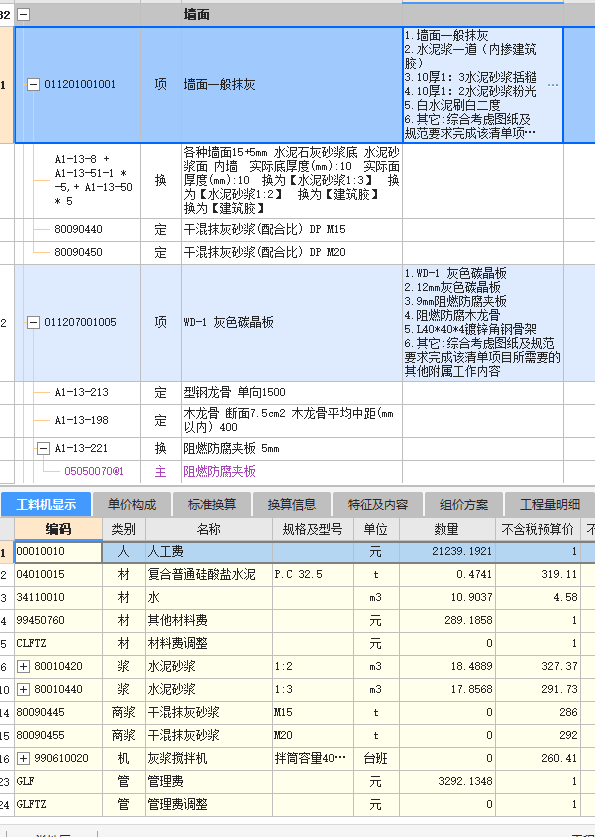Open the 单价构成 tab

click(132, 504)
